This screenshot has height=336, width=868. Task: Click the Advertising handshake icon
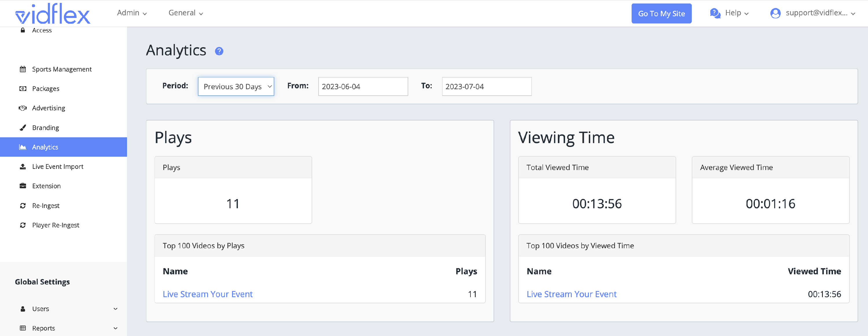coord(23,108)
